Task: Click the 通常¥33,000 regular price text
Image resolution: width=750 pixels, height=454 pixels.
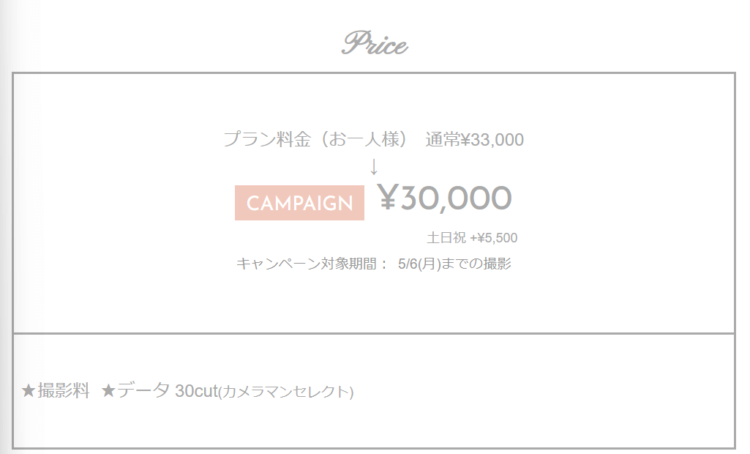Action: pos(474,140)
